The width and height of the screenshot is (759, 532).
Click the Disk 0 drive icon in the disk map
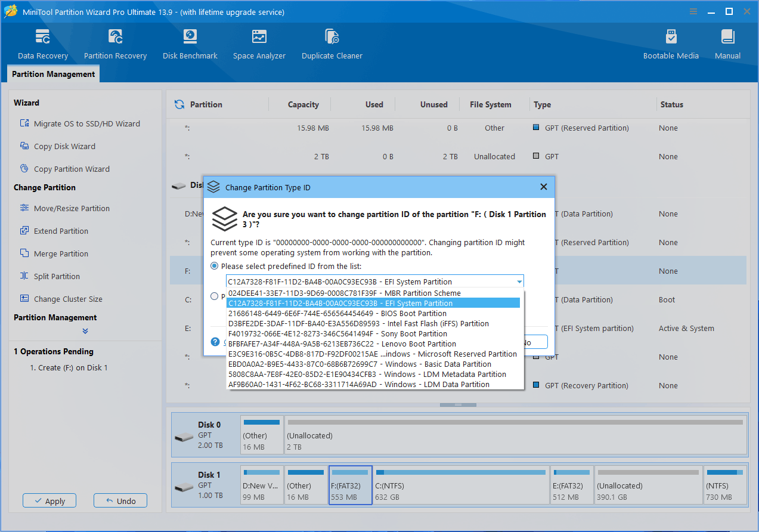coord(184,437)
